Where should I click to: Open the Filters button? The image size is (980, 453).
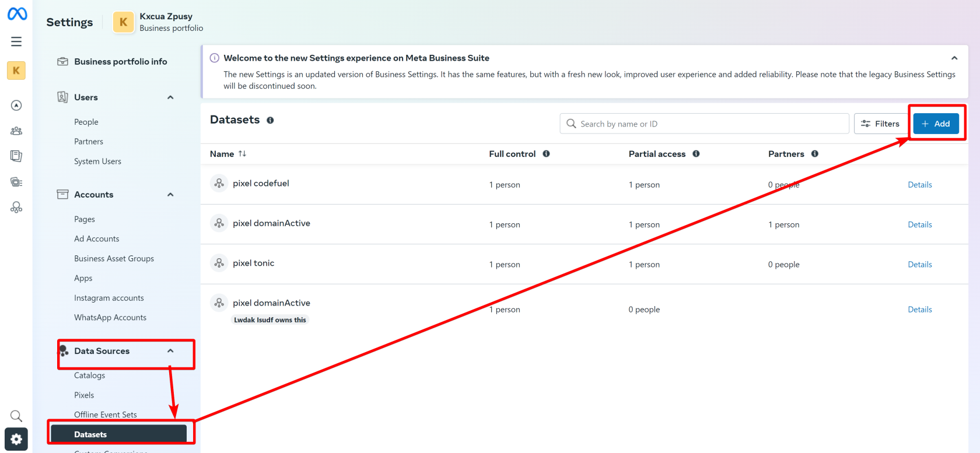click(880, 124)
